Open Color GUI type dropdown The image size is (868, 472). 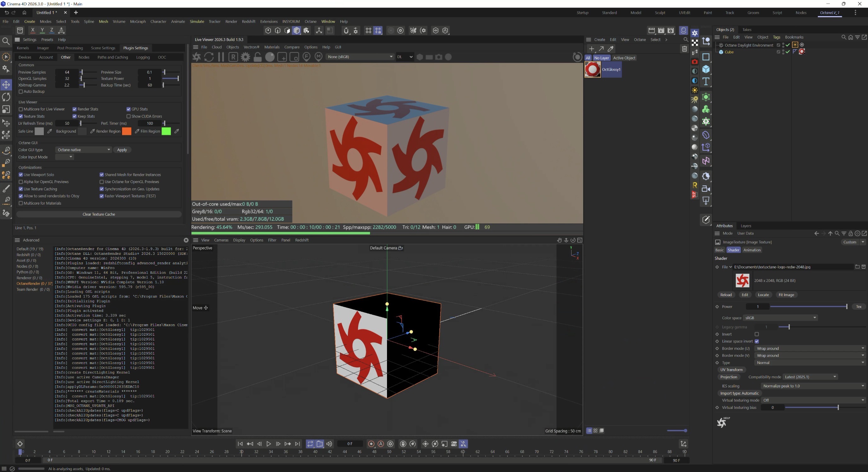pos(84,150)
